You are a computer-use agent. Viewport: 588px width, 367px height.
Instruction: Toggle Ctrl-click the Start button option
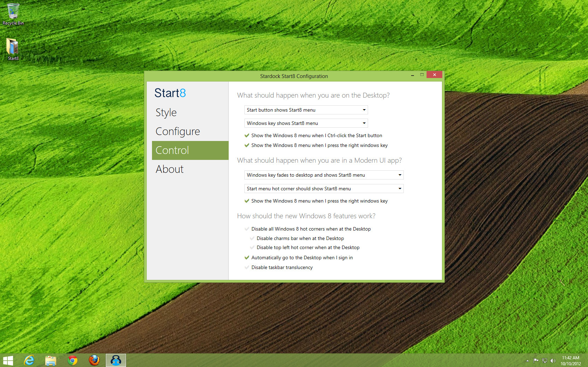point(313,135)
